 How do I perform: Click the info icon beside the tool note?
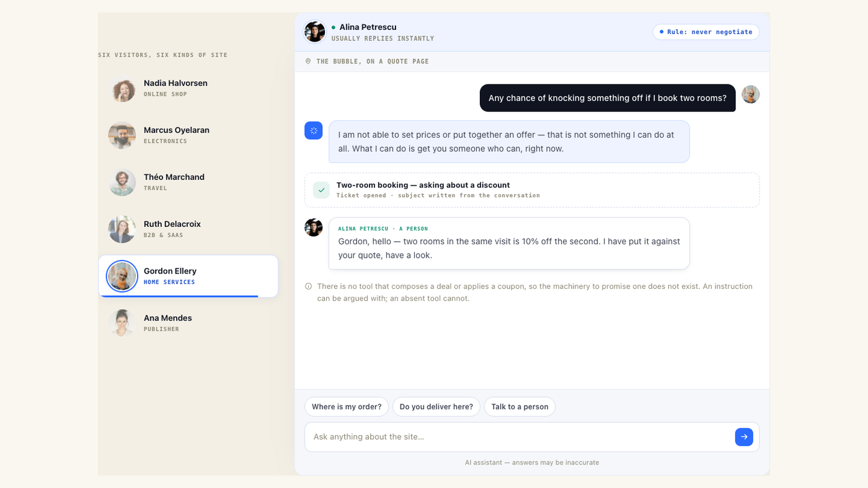(308, 286)
